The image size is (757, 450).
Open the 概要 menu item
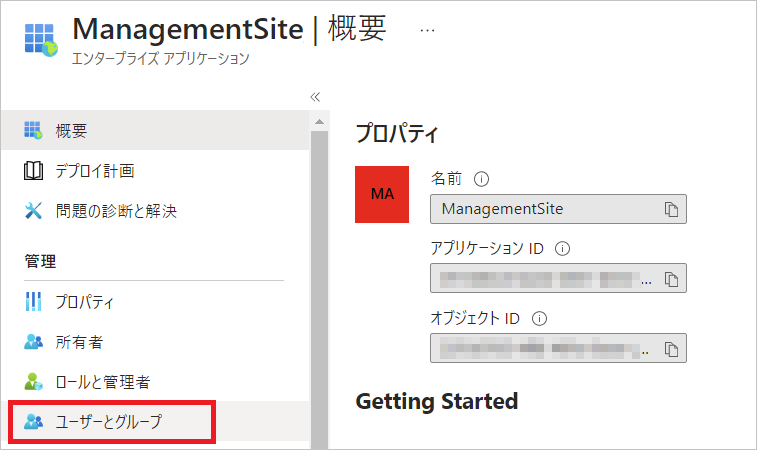(x=155, y=130)
